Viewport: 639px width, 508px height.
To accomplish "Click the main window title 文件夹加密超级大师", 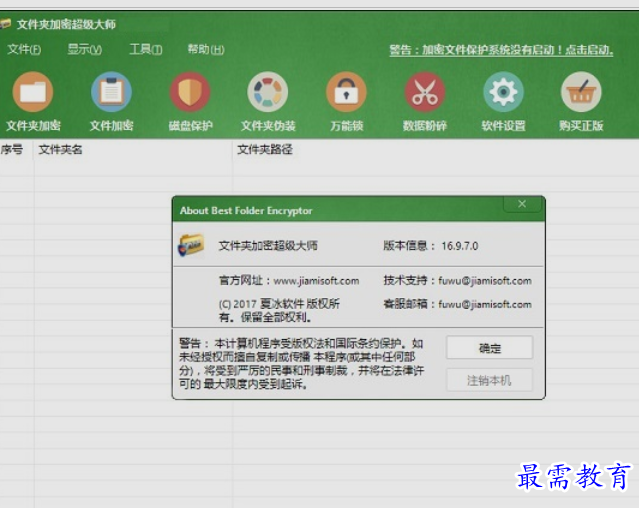I will (66, 24).
